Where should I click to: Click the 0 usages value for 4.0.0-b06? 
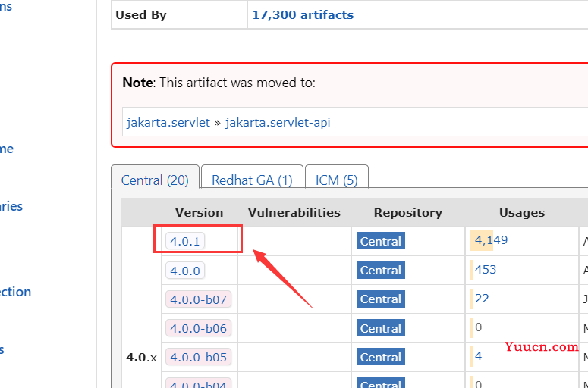(x=478, y=327)
